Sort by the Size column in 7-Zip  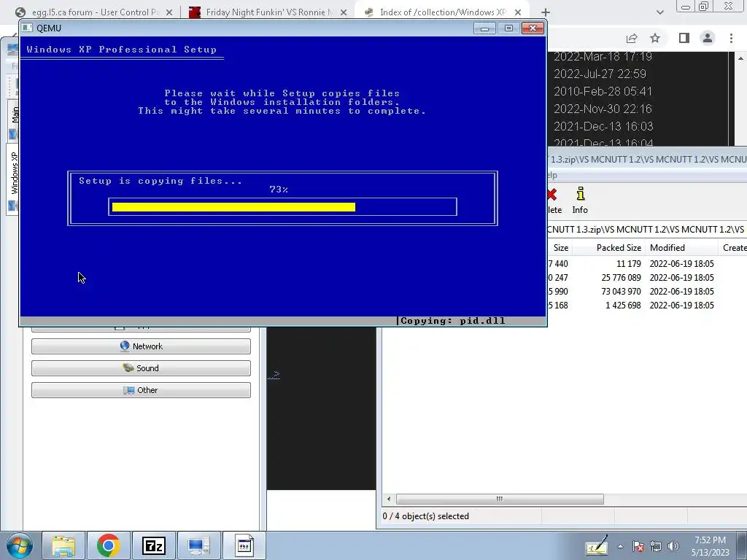coord(560,248)
